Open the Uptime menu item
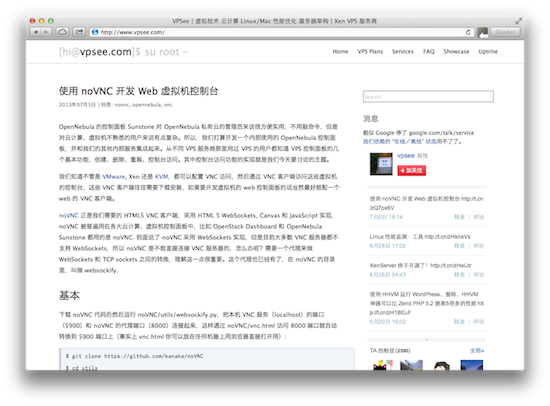Image resolution: width=550 pixels, height=406 pixels. [x=488, y=52]
